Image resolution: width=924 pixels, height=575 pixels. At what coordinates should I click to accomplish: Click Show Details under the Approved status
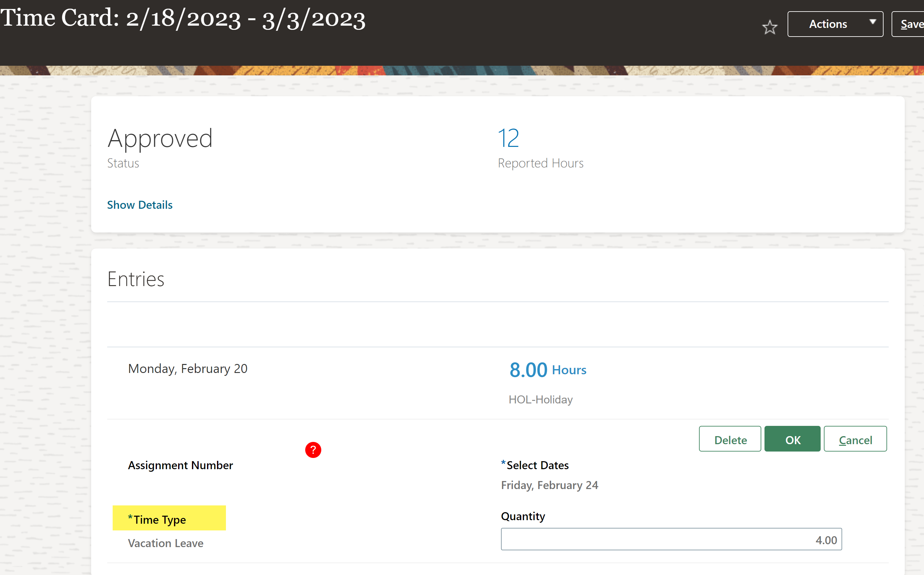(x=140, y=205)
